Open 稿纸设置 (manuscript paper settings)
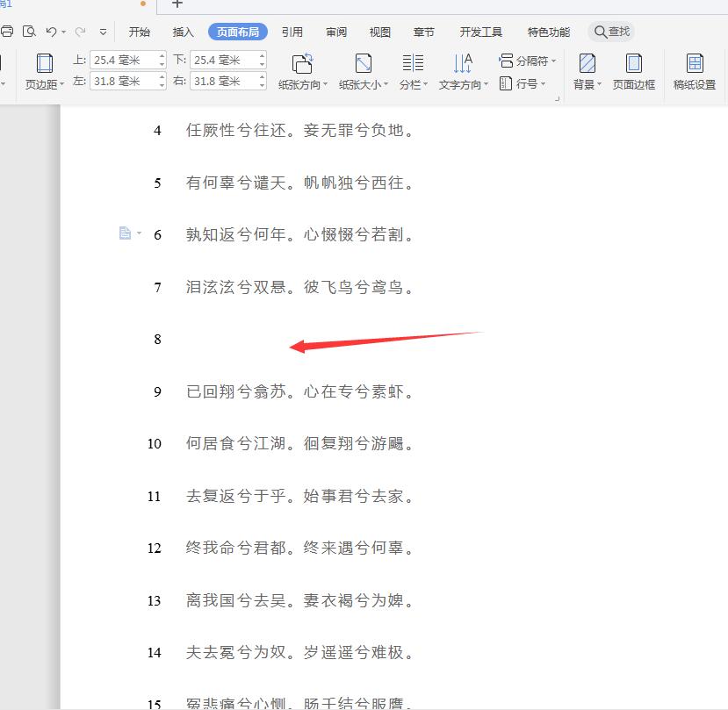728x710 pixels. (696, 70)
